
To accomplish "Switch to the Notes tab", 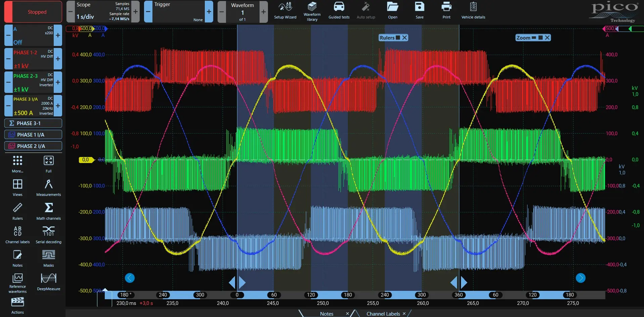I will (x=326, y=314).
